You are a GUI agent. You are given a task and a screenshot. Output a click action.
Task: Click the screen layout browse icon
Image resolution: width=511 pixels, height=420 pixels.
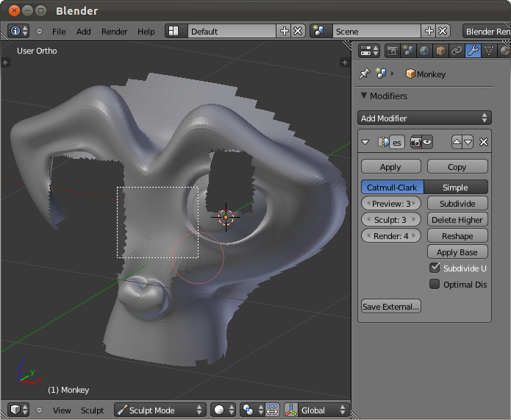tap(176, 32)
